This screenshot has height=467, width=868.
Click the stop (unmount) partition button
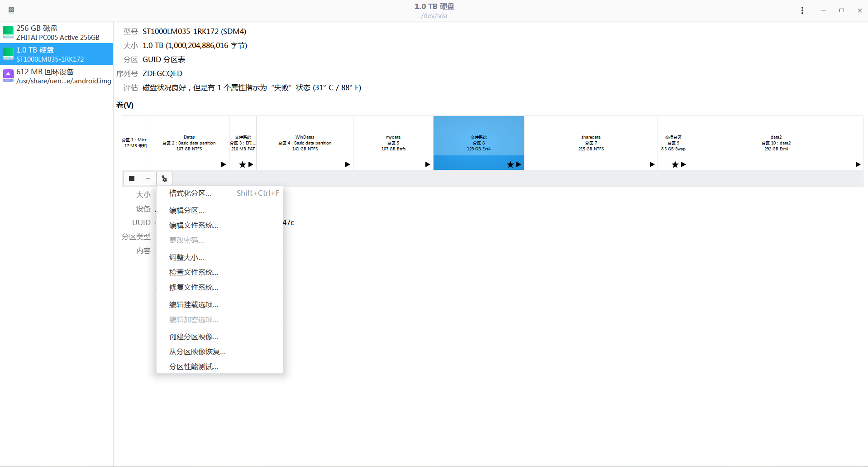point(132,178)
